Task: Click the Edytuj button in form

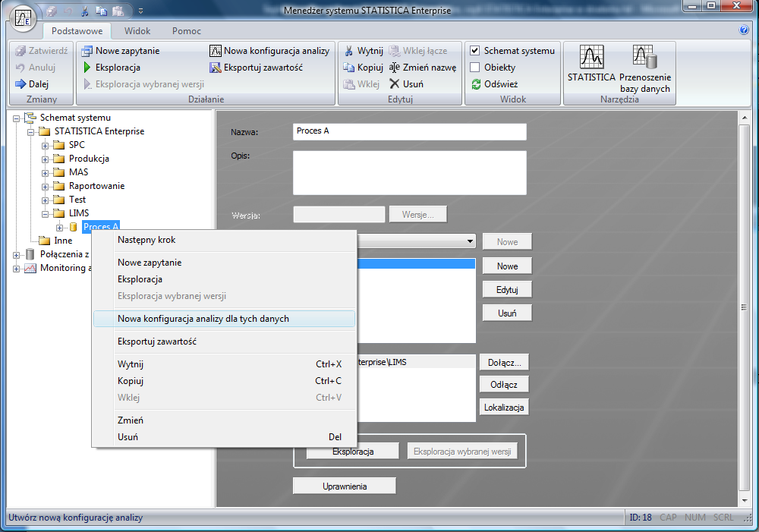Action: tap(507, 290)
